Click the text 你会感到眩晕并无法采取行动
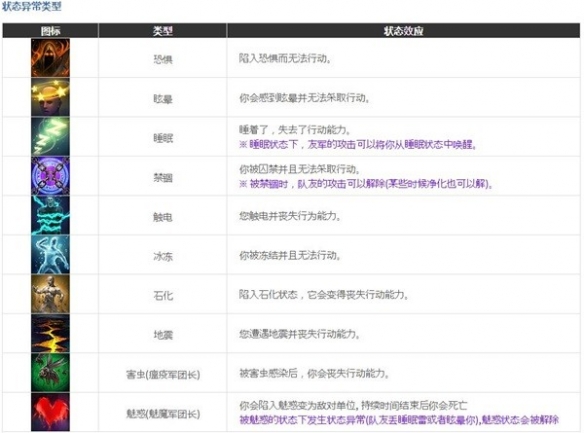The height and width of the screenshot is (433, 584). pos(304,98)
